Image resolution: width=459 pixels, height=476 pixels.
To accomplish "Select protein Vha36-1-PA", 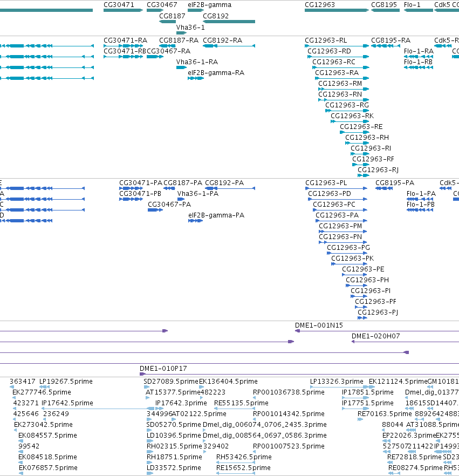I will coord(198,194).
